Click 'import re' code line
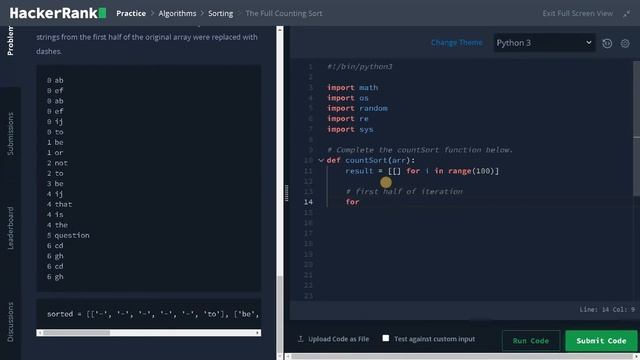This screenshot has height=360, width=640. click(348, 118)
